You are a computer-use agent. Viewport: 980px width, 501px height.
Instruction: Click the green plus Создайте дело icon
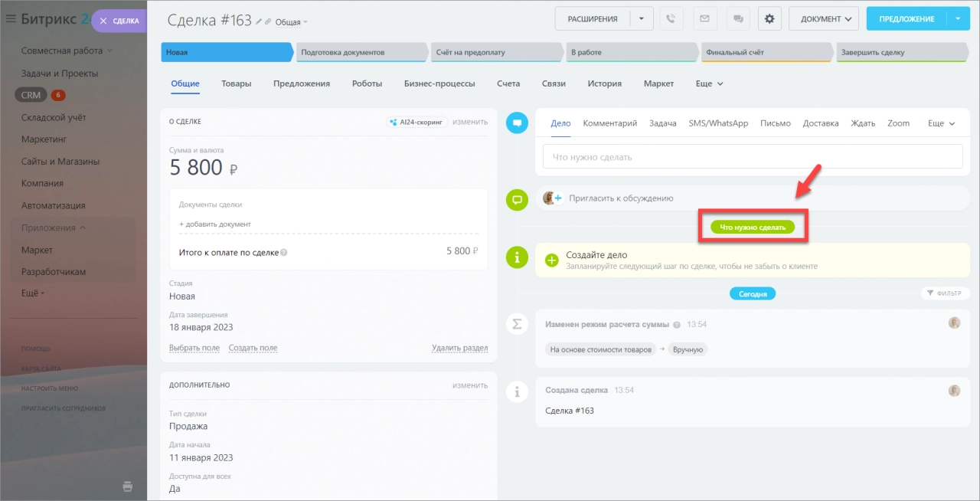pyautogui.click(x=551, y=260)
